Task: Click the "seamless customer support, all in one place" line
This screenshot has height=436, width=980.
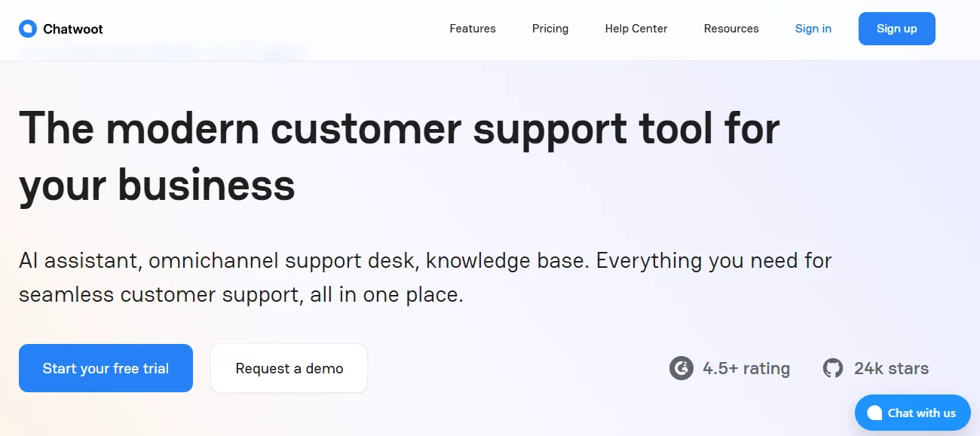Action: pos(241,294)
